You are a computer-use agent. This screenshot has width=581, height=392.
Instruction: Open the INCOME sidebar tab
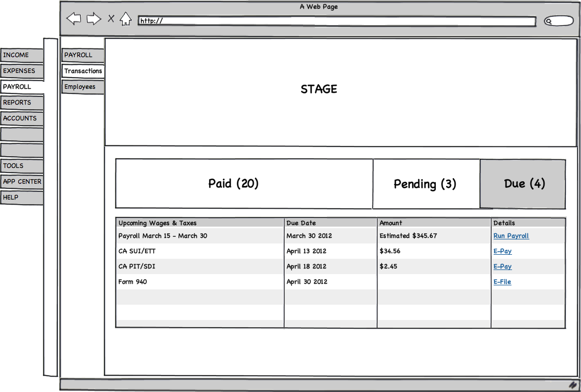coord(22,55)
